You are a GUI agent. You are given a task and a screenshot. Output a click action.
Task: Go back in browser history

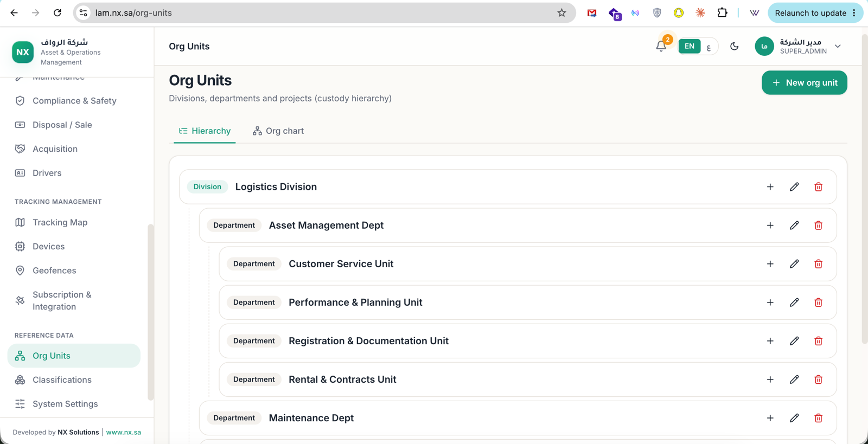click(x=14, y=13)
